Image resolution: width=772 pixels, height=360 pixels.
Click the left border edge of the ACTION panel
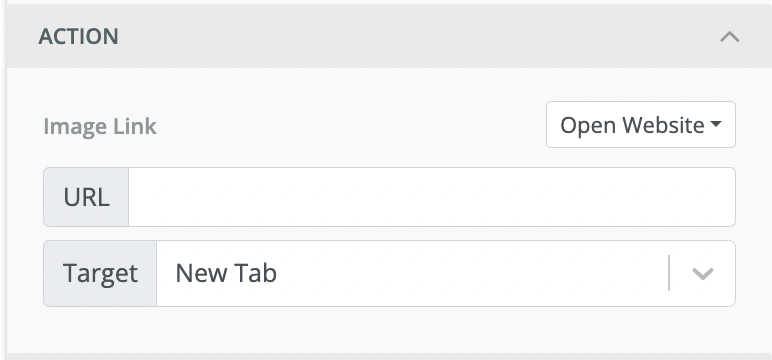click(x=6, y=182)
